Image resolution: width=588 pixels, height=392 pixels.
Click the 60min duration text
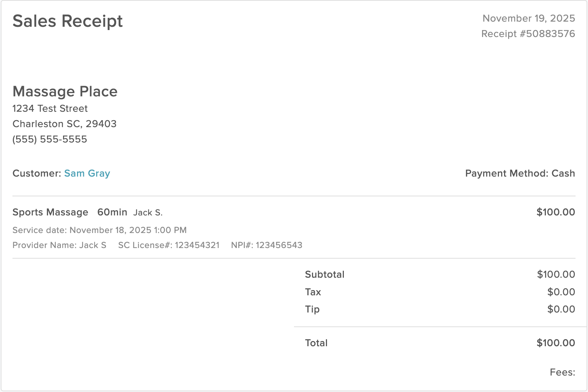tap(112, 212)
